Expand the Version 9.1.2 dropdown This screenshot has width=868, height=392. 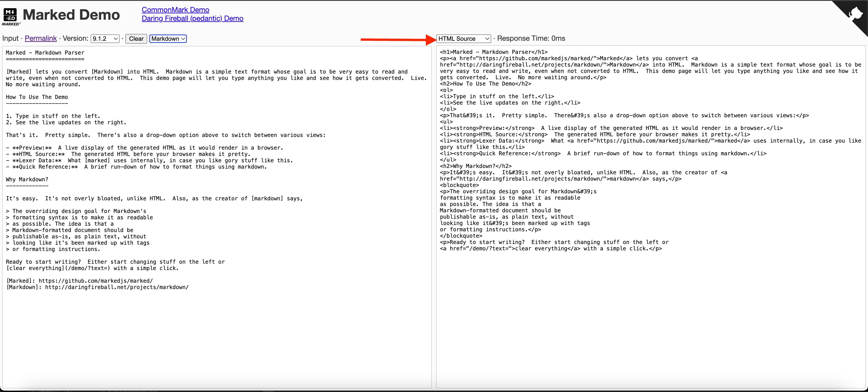[x=105, y=39]
